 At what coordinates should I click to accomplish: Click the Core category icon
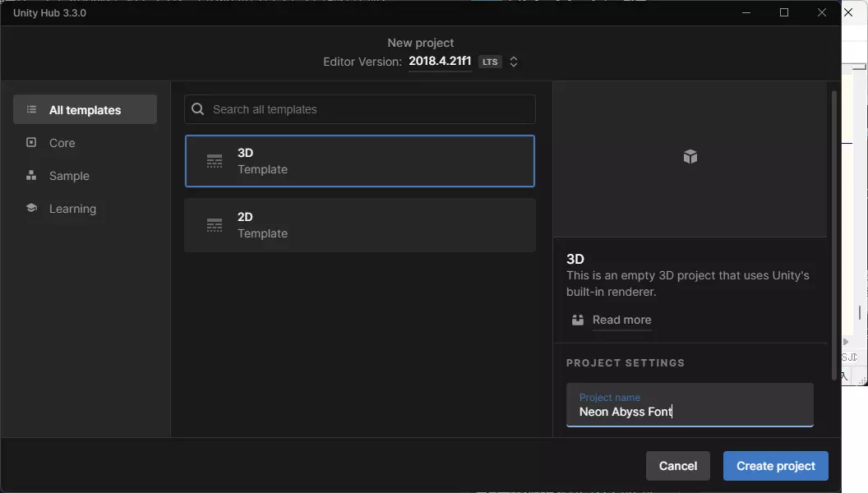point(31,142)
